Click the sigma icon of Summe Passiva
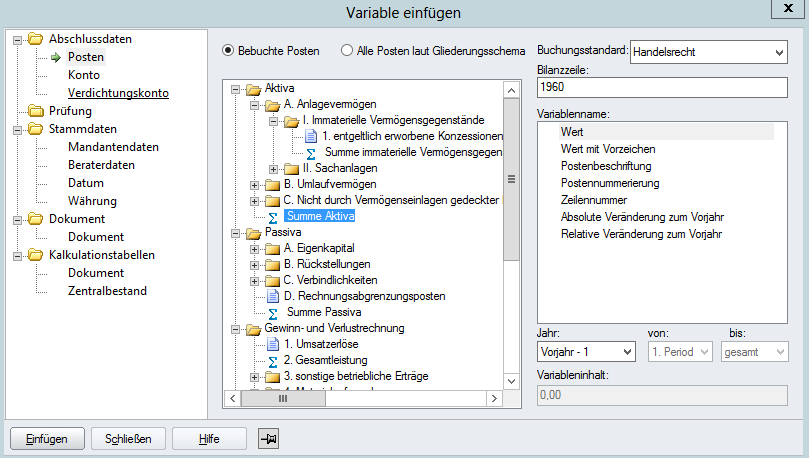This screenshot has width=809, height=458. [273, 314]
